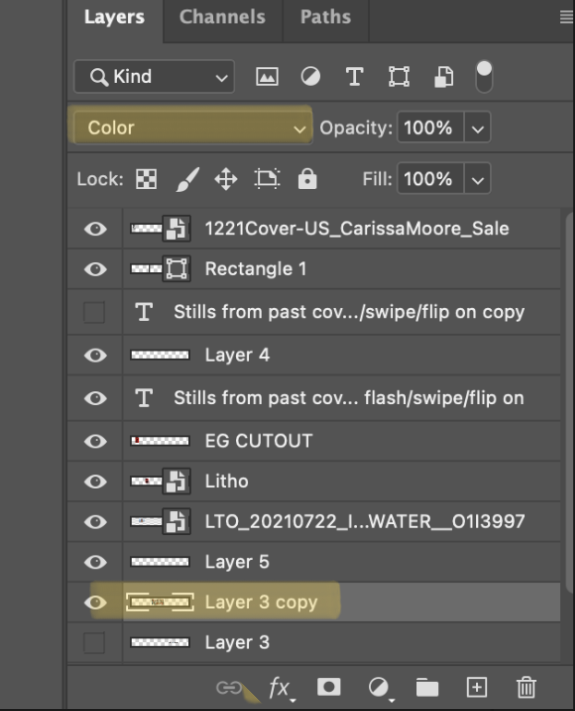Click the Layer 5 thumbnail
The height and width of the screenshot is (711, 575).
[160, 562]
